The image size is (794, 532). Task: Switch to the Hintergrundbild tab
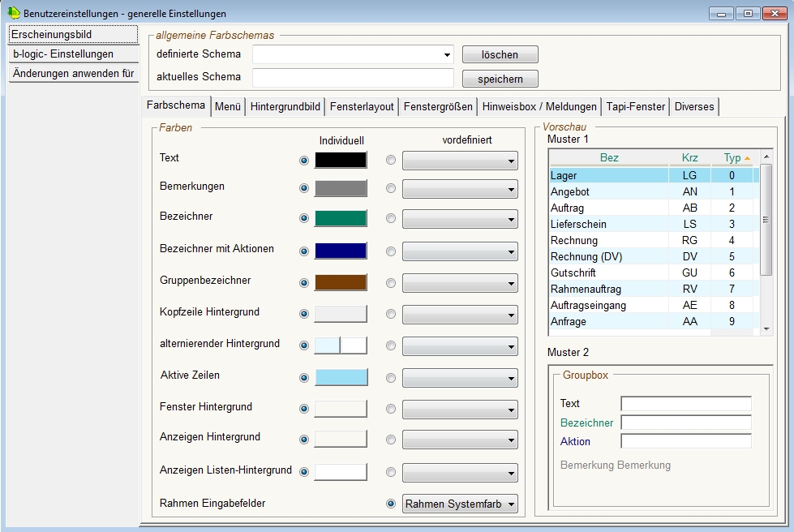point(285,107)
